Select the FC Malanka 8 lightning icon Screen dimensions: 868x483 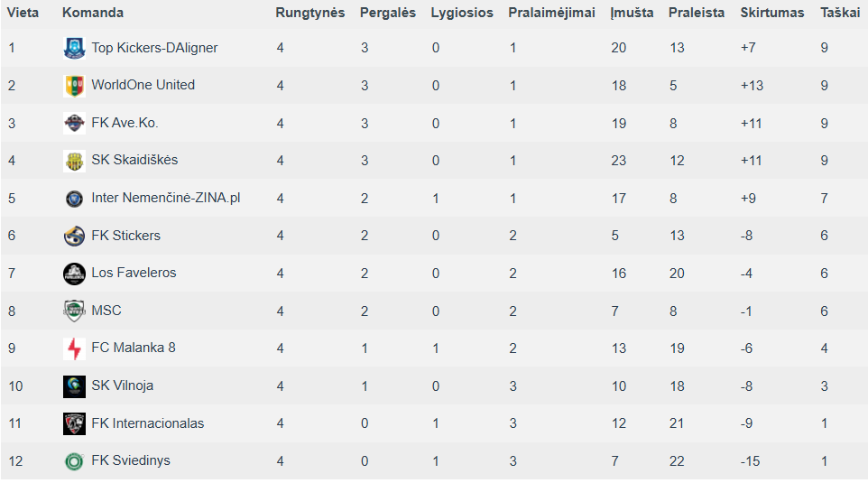74,348
